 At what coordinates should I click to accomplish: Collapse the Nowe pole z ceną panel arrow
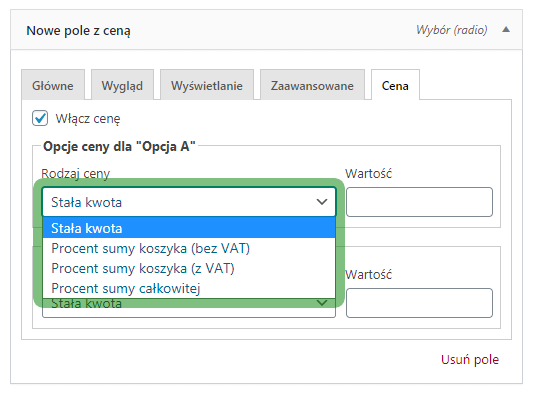pyautogui.click(x=506, y=30)
